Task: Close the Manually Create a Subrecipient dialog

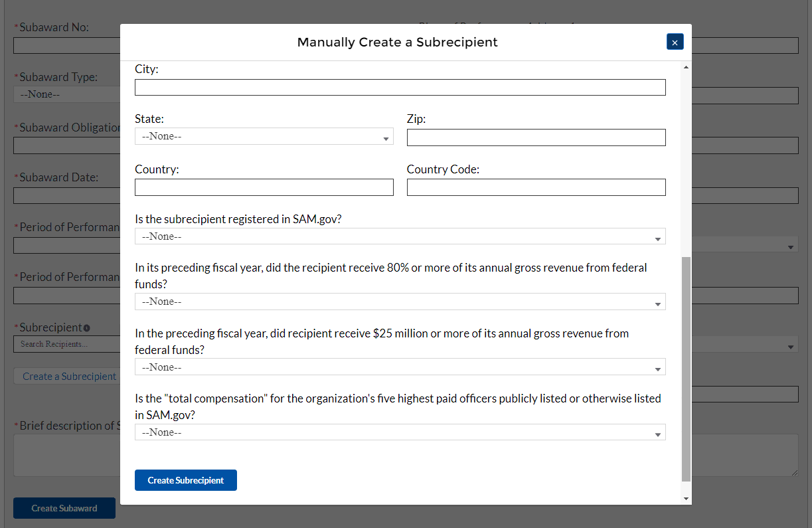Action: pos(675,42)
